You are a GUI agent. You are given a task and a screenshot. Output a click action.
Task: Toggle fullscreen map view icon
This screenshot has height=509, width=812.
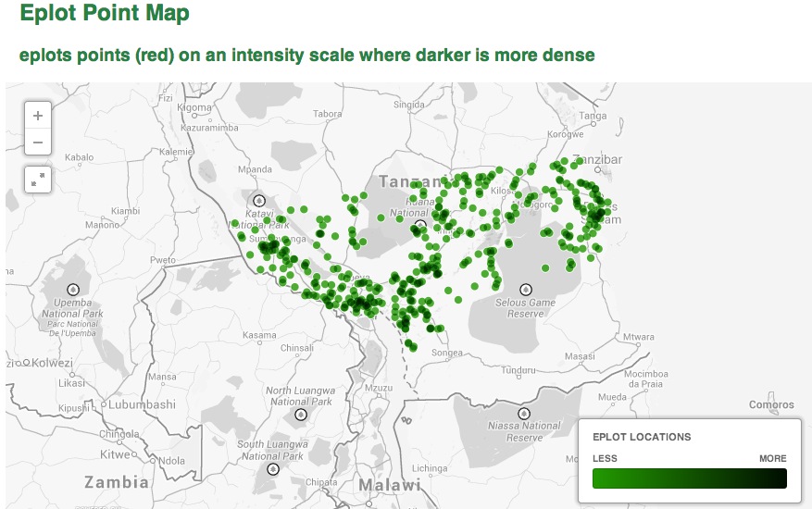click(x=38, y=180)
